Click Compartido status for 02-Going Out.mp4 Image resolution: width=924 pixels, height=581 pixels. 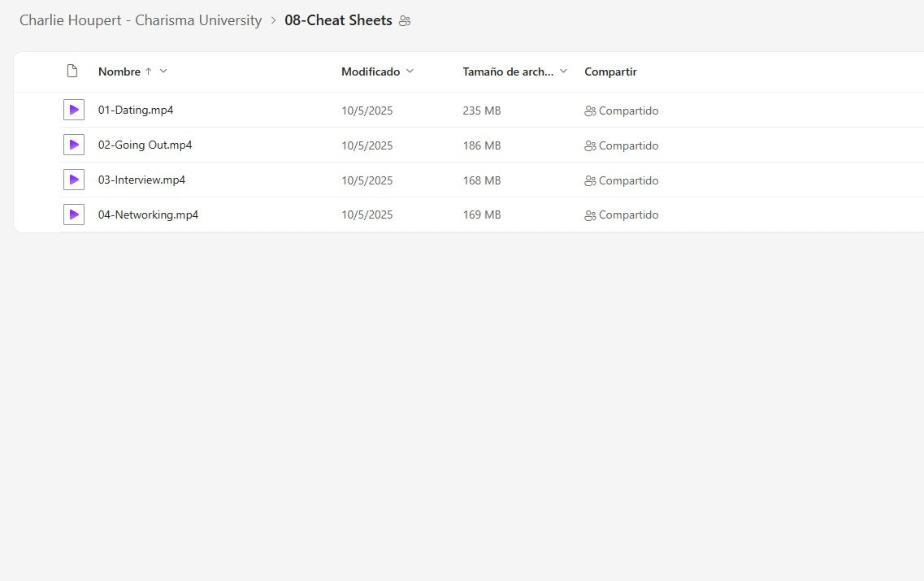tap(628, 145)
